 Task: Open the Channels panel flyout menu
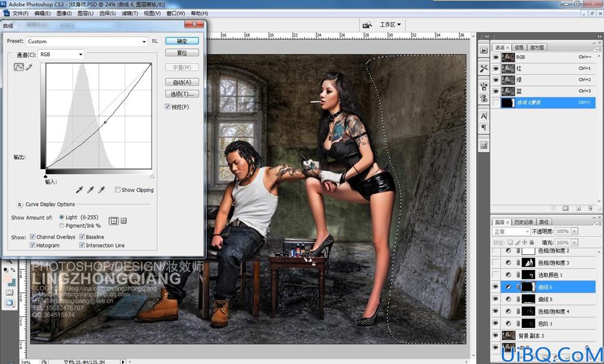598,49
